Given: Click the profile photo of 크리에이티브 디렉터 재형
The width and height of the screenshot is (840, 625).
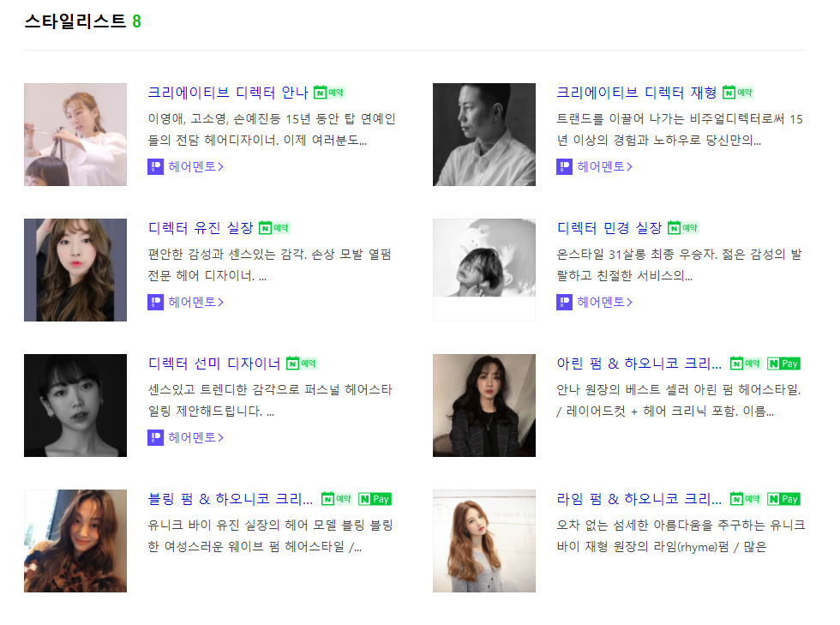Looking at the screenshot, I should click(x=484, y=135).
